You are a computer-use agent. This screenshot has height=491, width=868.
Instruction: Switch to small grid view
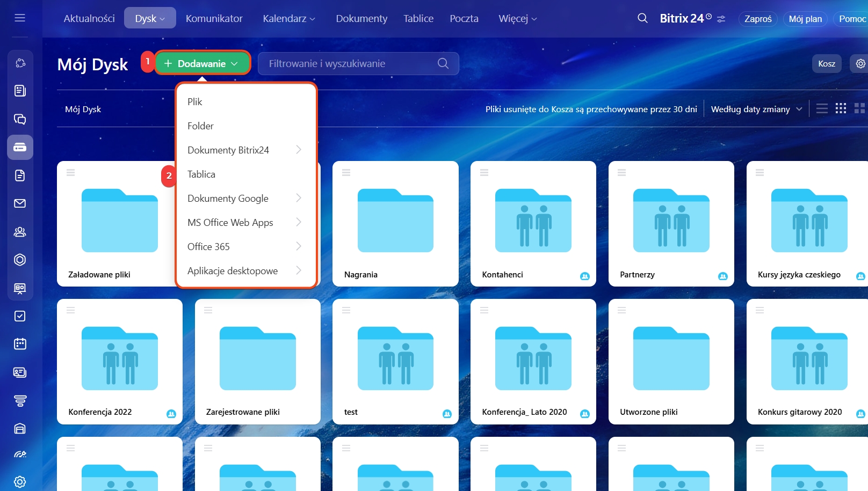click(x=841, y=109)
